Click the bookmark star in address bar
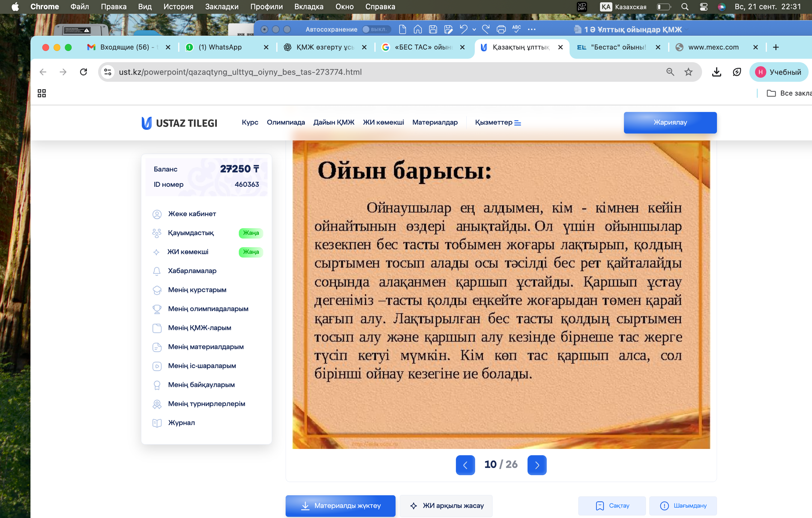The height and width of the screenshot is (518, 812). tap(688, 72)
